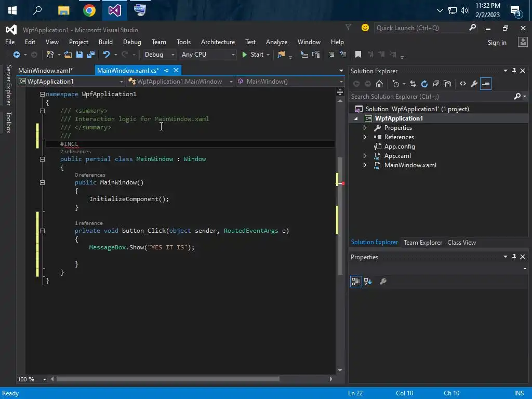532x399 pixels.
Task: Open the Analyze menu
Action: coord(276,42)
